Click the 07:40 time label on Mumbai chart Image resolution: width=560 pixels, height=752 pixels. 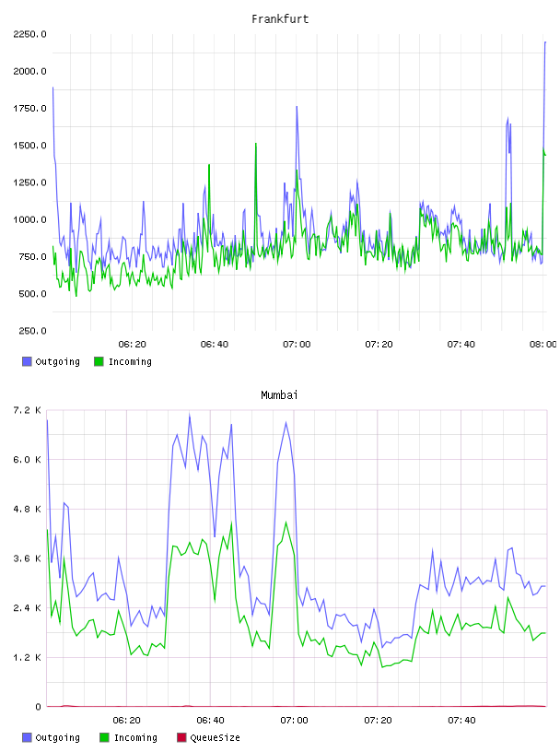461,721
